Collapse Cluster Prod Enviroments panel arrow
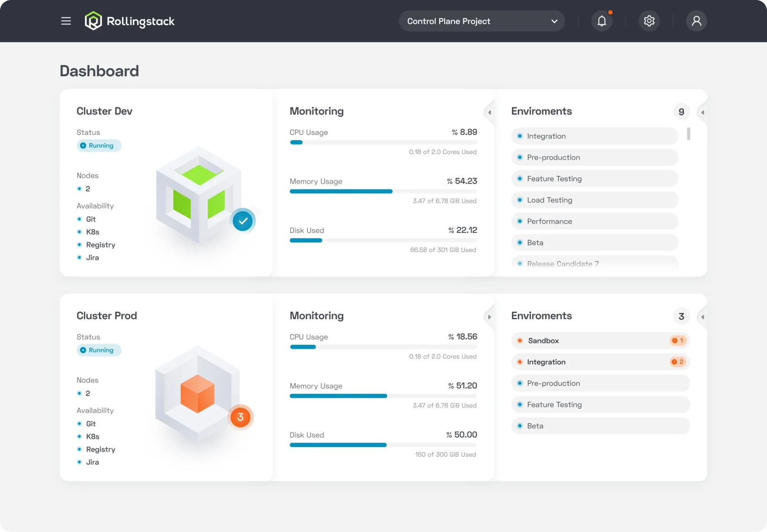 coord(703,317)
